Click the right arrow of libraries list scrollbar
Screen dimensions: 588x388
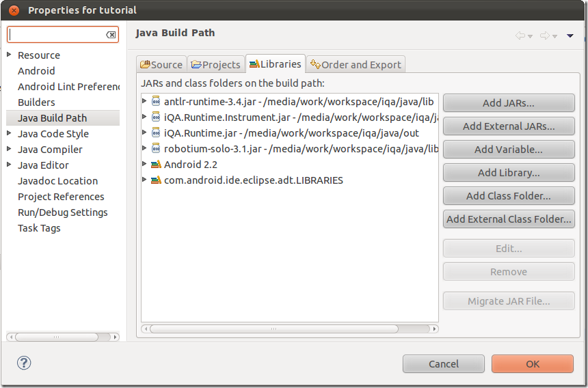434,329
